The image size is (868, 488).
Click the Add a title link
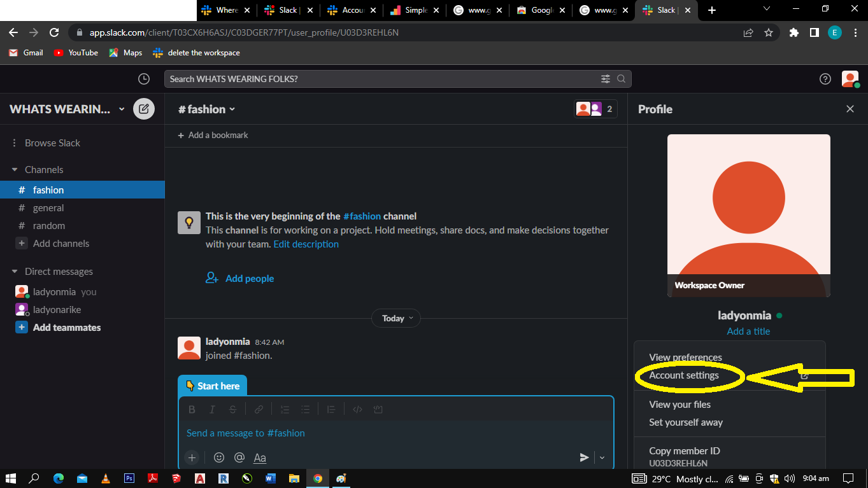(x=748, y=331)
